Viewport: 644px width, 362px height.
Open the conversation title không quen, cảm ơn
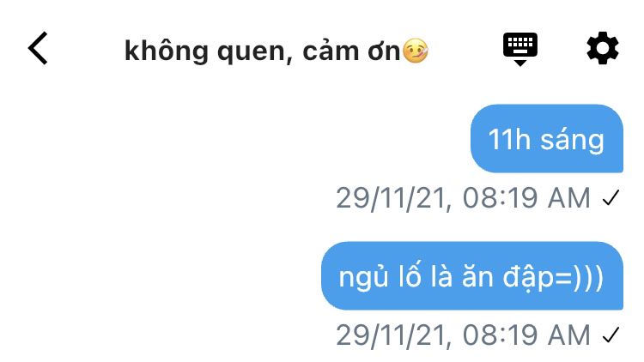click(x=276, y=51)
